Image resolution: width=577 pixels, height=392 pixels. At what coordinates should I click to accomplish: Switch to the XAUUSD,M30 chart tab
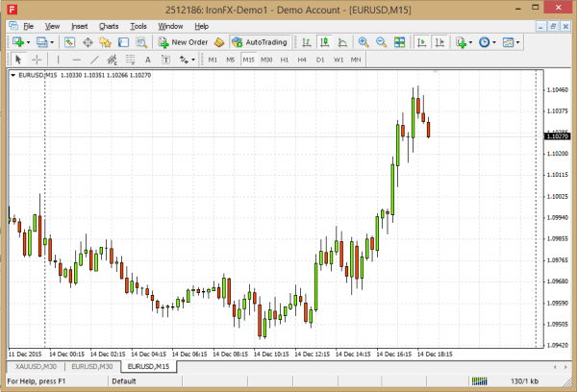point(36,366)
